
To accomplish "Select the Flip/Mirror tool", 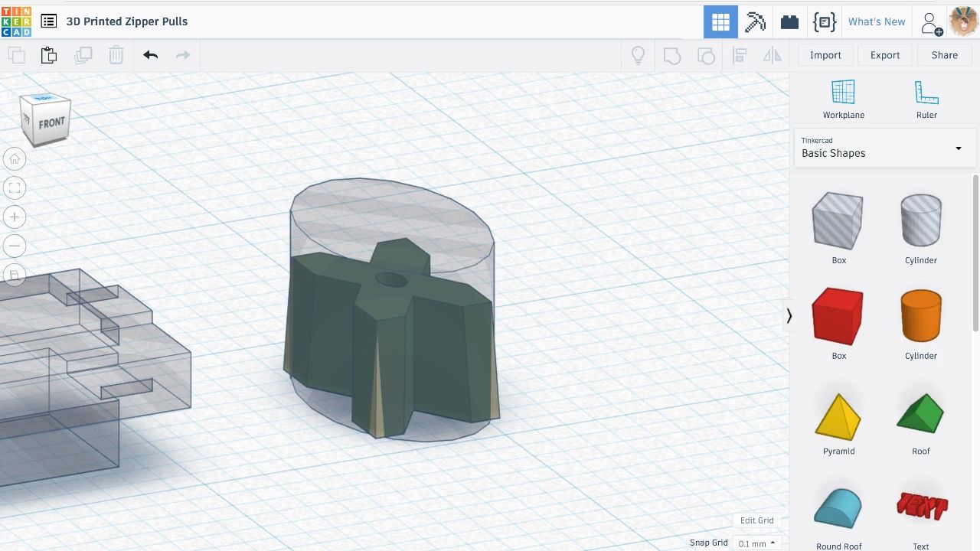I will click(772, 54).
